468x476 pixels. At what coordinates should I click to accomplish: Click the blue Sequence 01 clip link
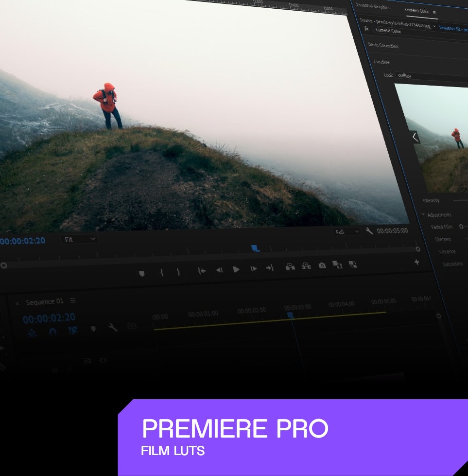(451, 28)
